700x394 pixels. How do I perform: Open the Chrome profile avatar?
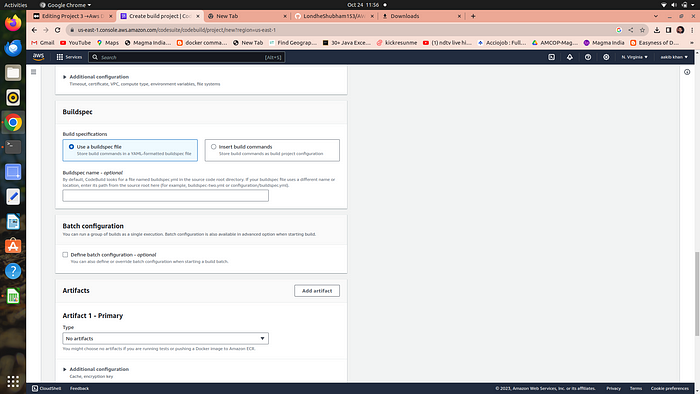tap(680, 30)
